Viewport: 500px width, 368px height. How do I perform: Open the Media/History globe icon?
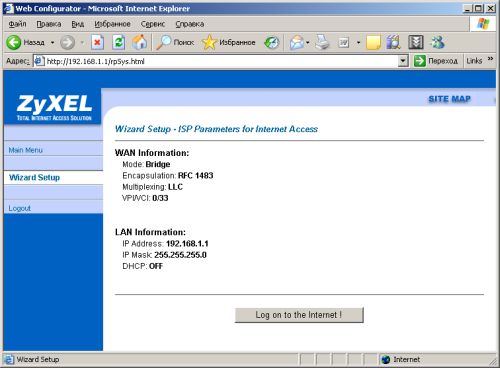click(x=271, y=42)
